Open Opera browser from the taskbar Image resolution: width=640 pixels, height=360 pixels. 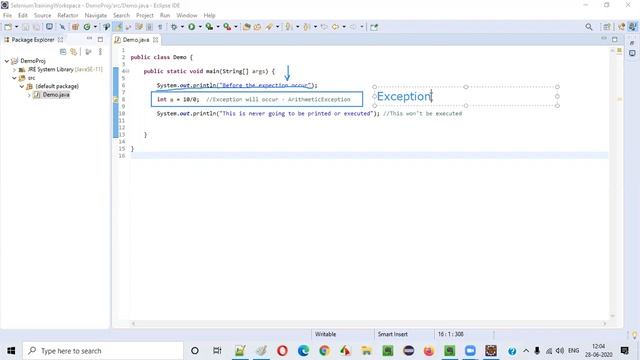pos(282,351)
